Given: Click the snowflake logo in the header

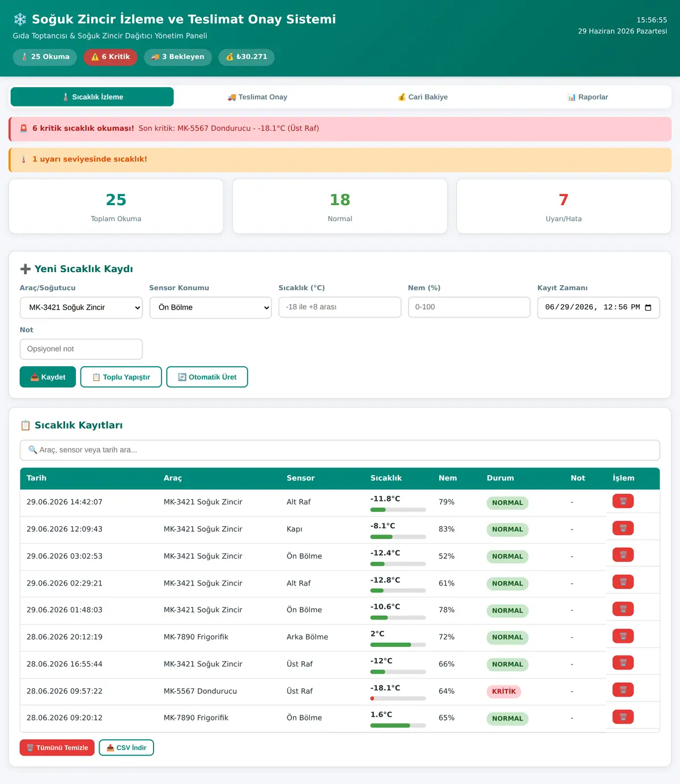Looking at the screenshot, I should pyautogui.click(x=20, y=20).
